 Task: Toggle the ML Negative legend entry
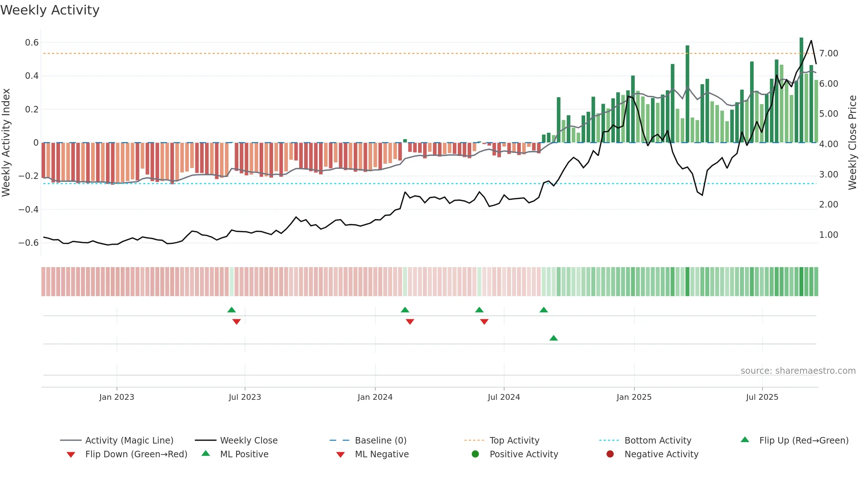tap(373, 454)
